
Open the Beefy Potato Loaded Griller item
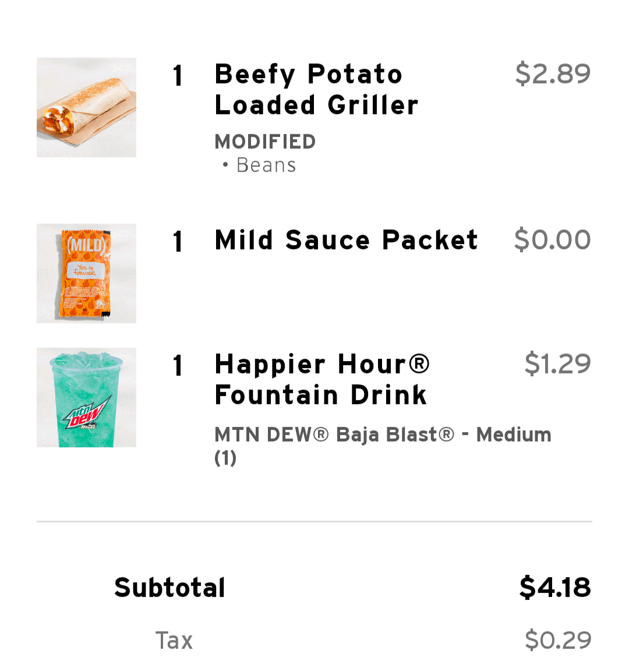click(316, 90)
